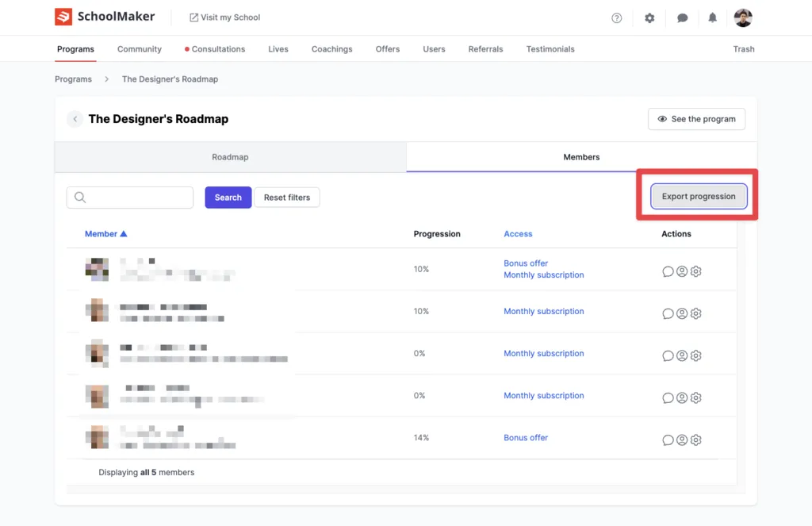Show notifications with the bell icon

coord(713,17)
